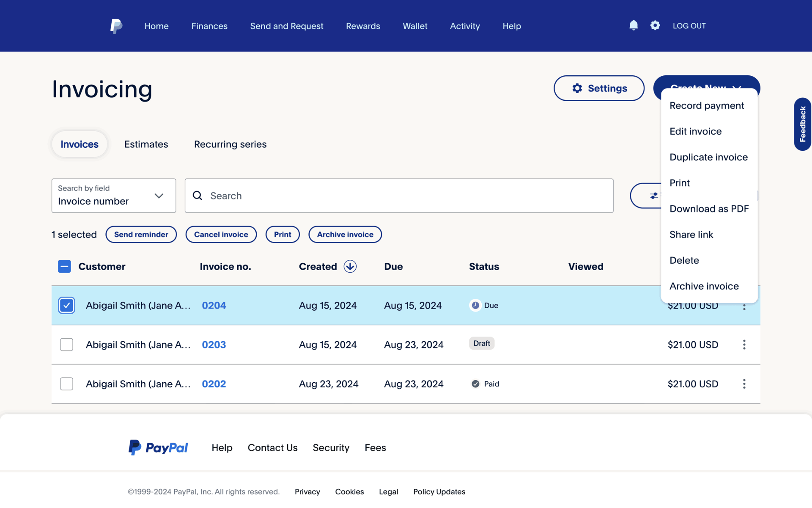812x508 pixels.
Task: Click the filter sliders icon button
Action: [x=654, y=196]
